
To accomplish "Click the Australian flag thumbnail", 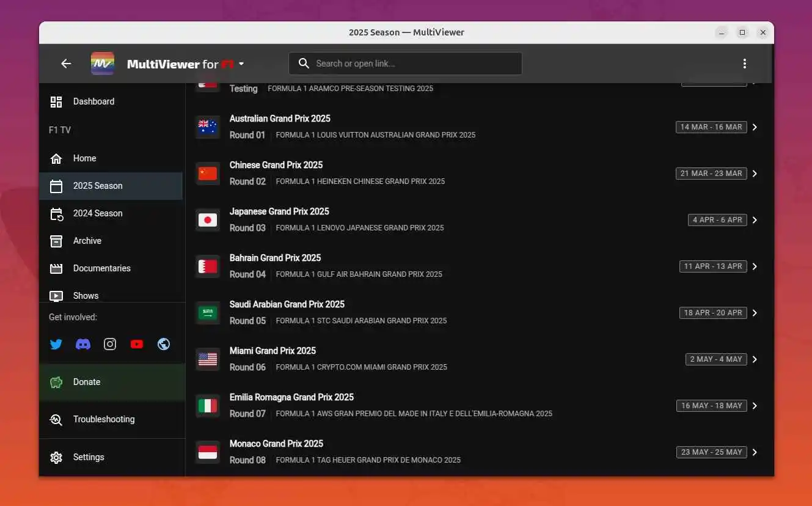I will pyautogui.click(x=208, y=127).
